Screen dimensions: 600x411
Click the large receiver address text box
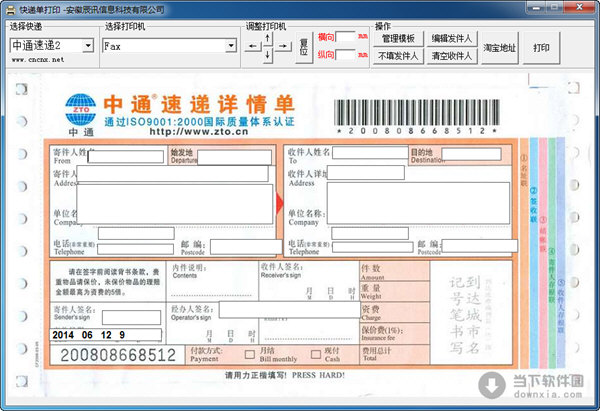coord(418,203)
